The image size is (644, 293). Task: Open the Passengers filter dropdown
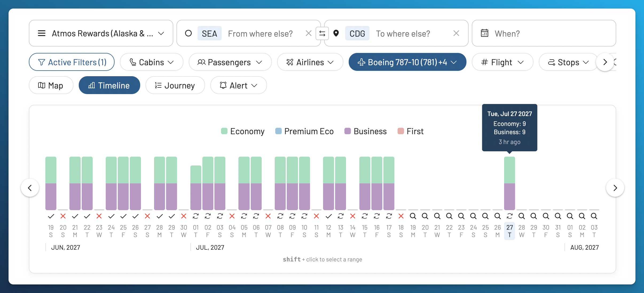[230, 62]
